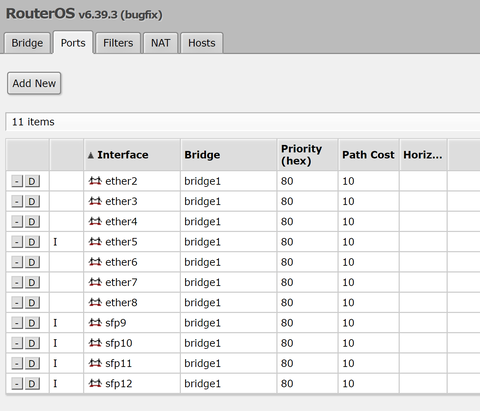Disable ether3 port with D button
This screenshot has height=411, width=480.
pyautogui.click(x=32, y=202)
